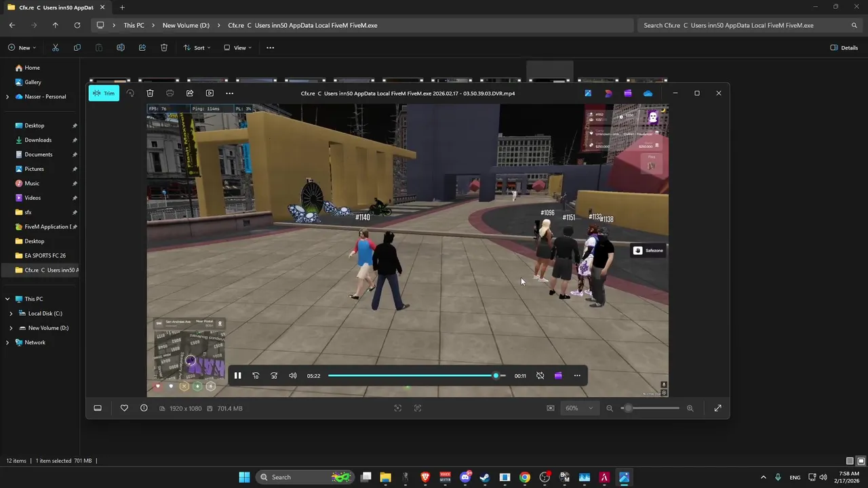868x488 pixels.
Task: Mark the video as favorite with heart icon
Action: [x=124, y=408]
